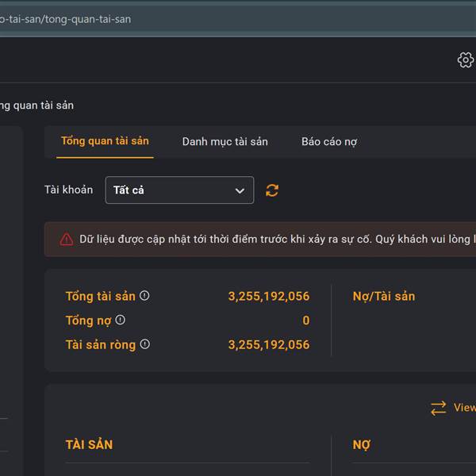Click the red warning triangle icon

coord(67,240)
